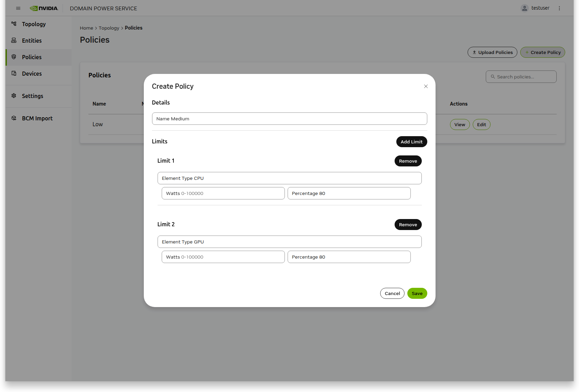Click the Name Medium input field
579x392 pixels.
pos(289,119)
